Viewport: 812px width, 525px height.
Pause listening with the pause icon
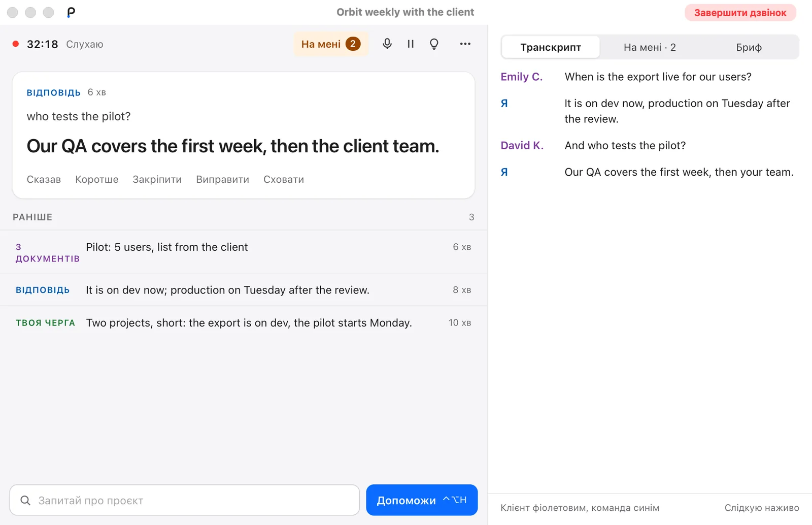click(x=411, y=44)
